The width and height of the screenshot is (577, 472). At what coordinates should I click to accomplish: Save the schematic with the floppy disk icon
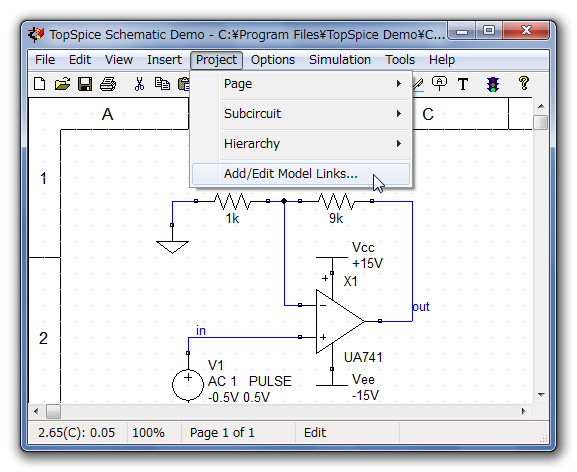pos(85,84)
